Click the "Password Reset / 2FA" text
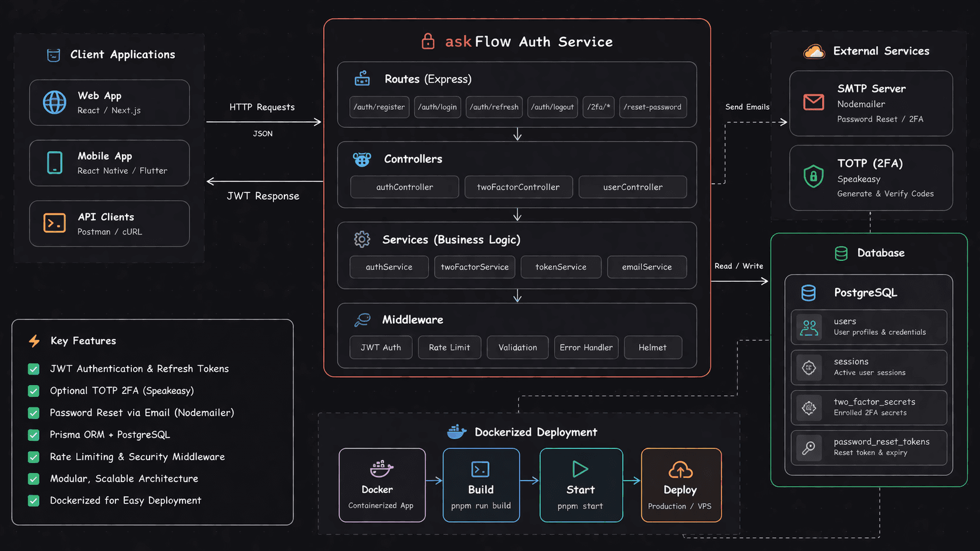 click(880, 120)
